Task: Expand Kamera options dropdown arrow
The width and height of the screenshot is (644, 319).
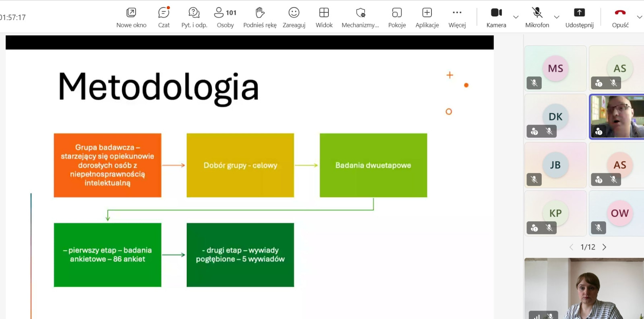Action: coord(516,17)
